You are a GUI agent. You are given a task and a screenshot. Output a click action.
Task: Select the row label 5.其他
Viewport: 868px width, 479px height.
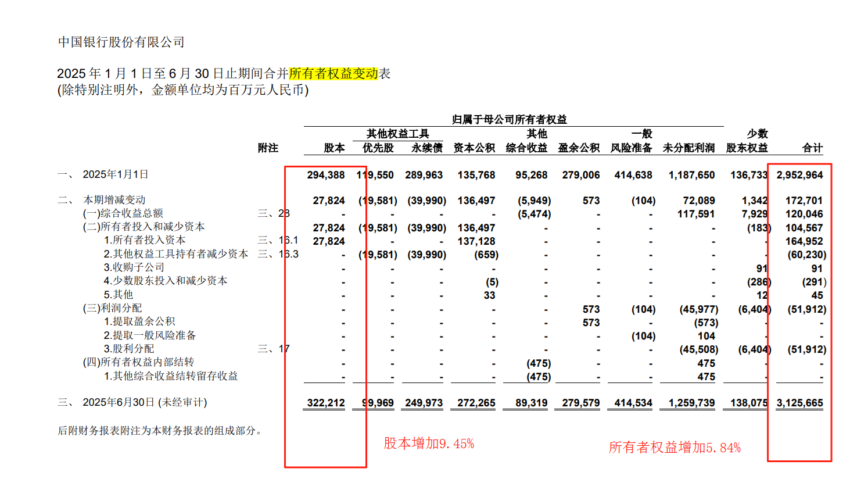[x=119, y=295]
